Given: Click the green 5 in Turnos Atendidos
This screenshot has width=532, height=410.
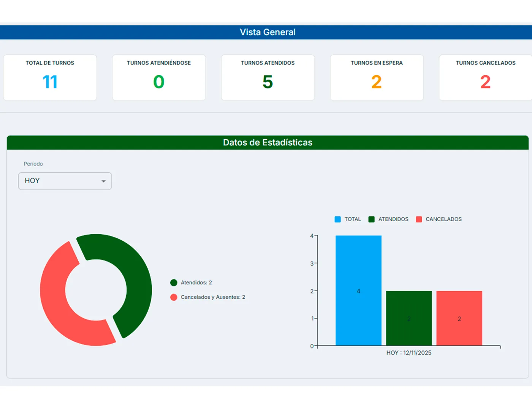Looking at the screenshot, I should [x=268, y=82].
